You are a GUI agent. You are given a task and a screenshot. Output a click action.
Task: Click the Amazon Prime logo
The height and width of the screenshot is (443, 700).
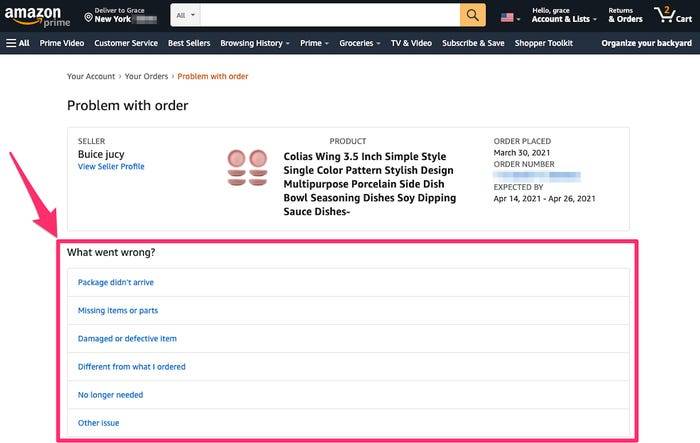pos(37,17)
